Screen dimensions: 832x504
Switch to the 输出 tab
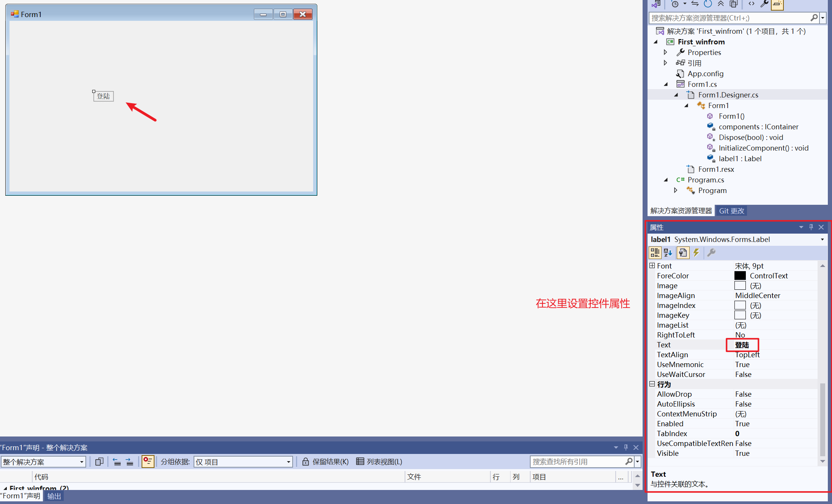54,496
